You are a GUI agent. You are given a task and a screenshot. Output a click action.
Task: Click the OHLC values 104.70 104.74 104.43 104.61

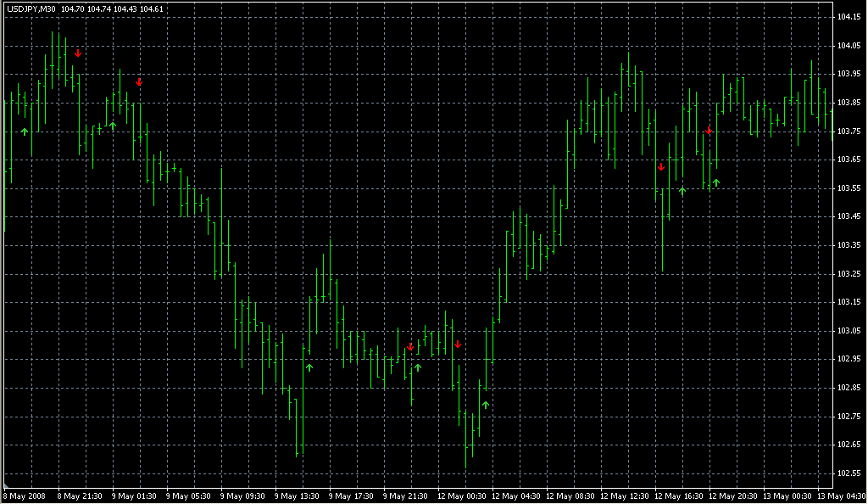tap(112, 8)
